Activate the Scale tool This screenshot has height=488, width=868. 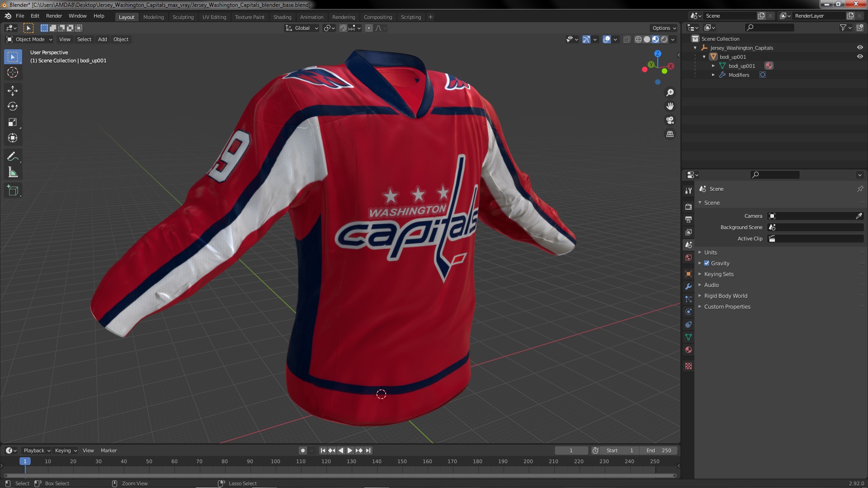pyautogui.click(x=13, y=122)
